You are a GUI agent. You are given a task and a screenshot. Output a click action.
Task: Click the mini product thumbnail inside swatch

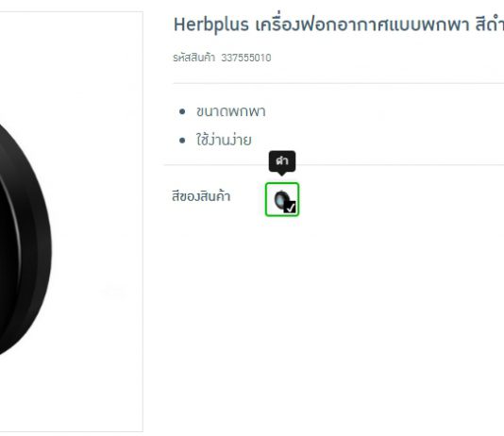(281, 199)
